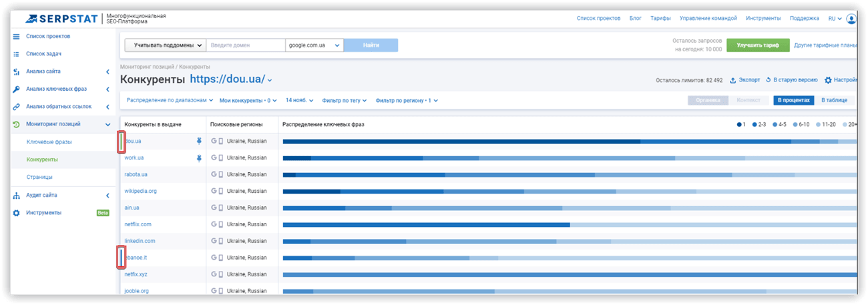Open Управление командой in top navigation
The image size is (868, 305).
[708, 19]
